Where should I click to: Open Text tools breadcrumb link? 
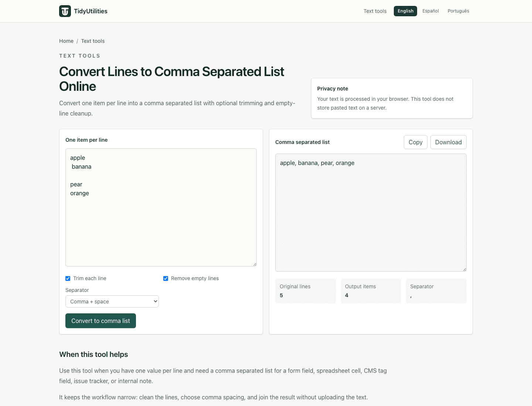(x=93, y=41)
